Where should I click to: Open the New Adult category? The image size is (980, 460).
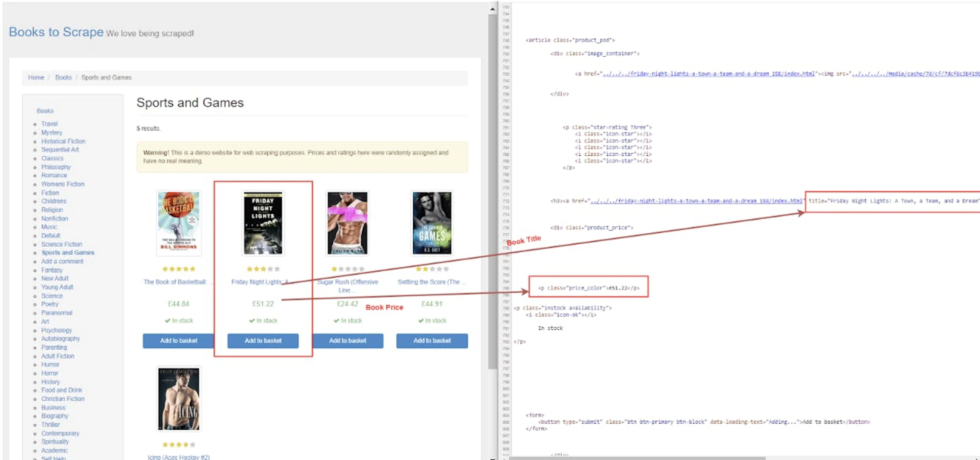click(x=55, y=279)
